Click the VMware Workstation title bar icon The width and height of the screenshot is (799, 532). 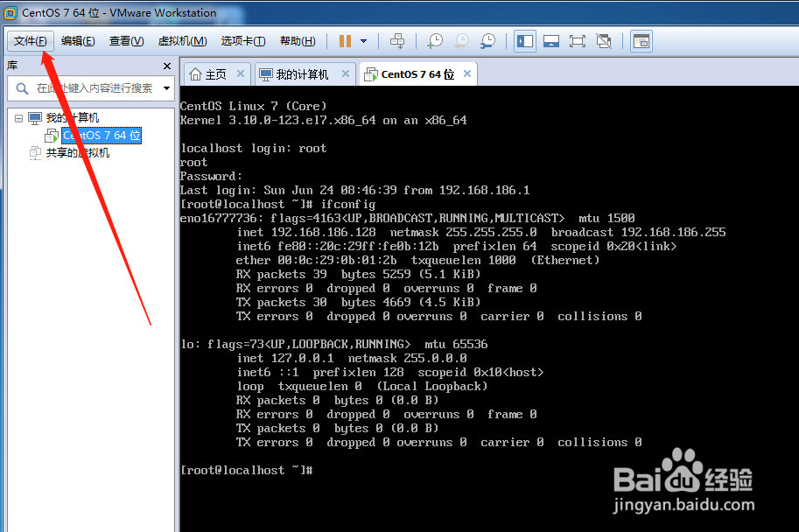coord(11,13)
